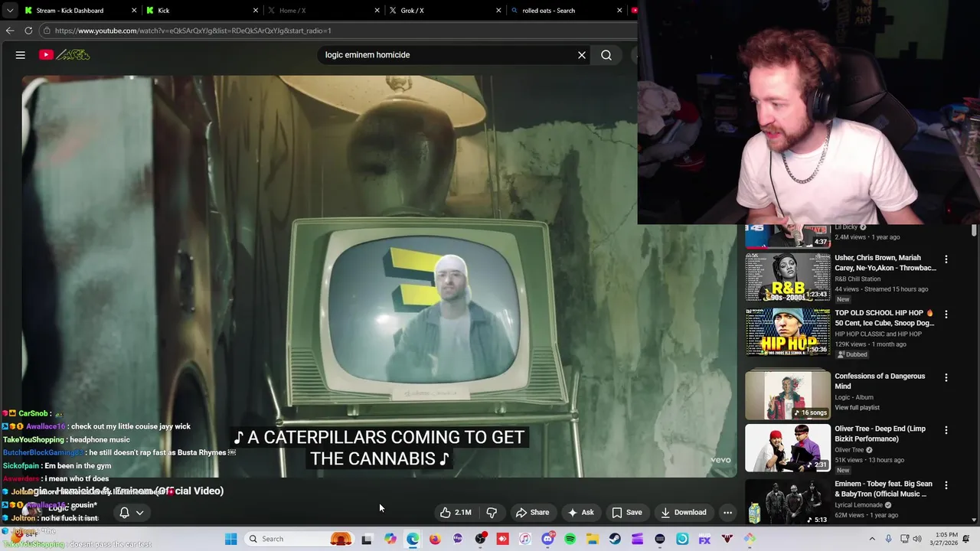Open Lyrical Lemonade channel name
This screenshot has width=980, height=551.
point(859,505)
